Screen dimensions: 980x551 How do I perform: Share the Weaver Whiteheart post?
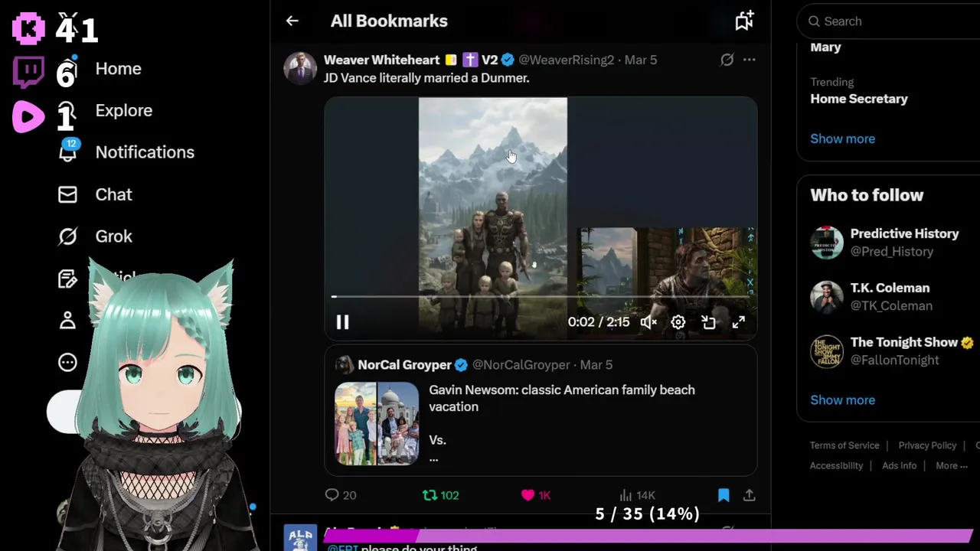tap(750, 495)
